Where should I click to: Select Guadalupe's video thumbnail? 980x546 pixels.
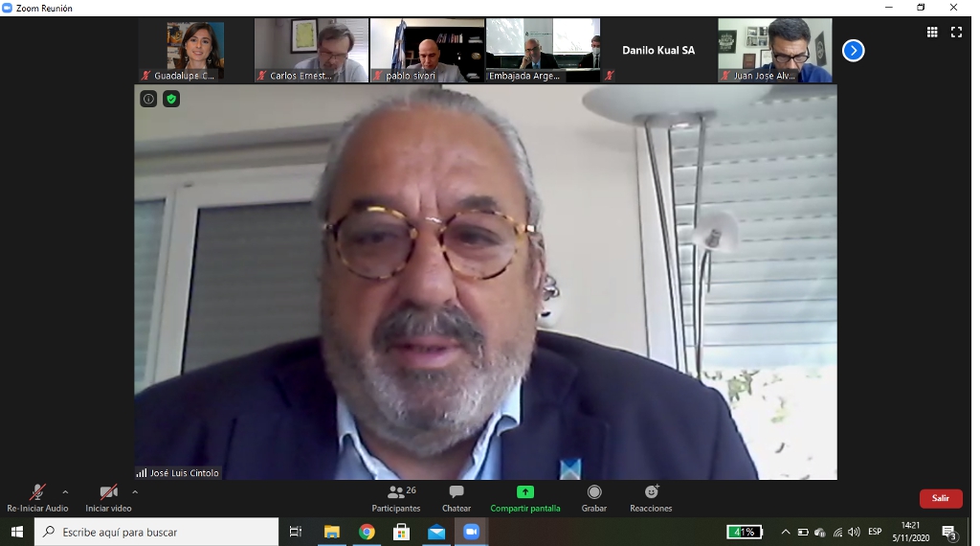pos(194,51)
